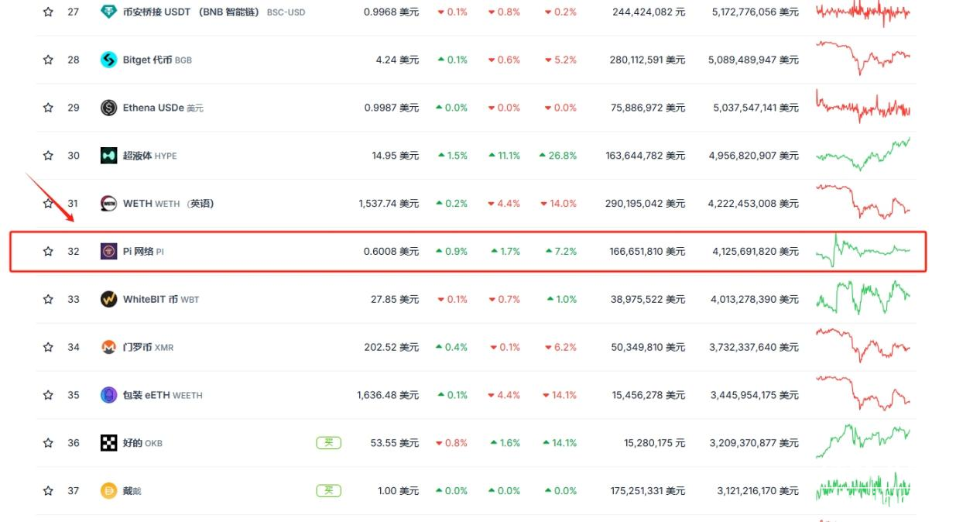
Task: Click the WETH coin logo
Action: pyautogui.click(x=109, y=204)
